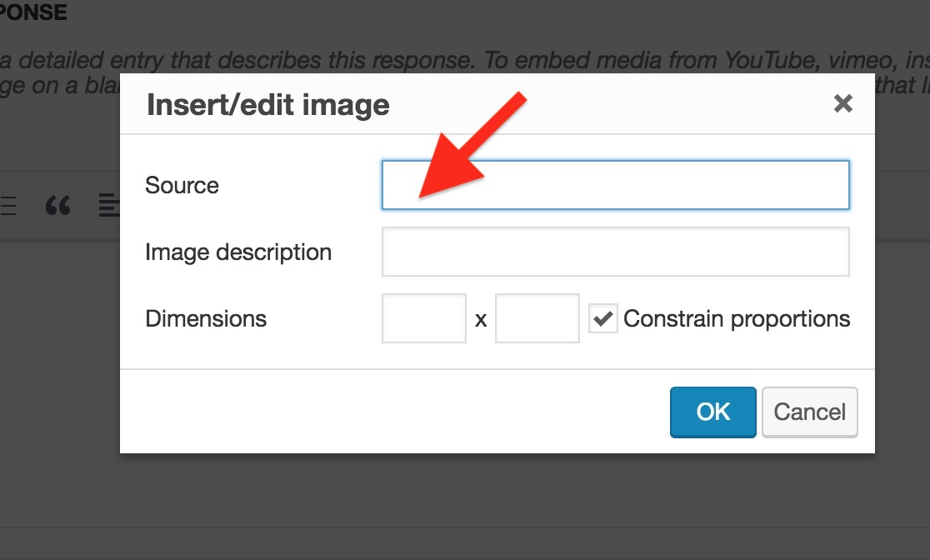Click the height box under Dimensions
930x560 pixels.
pyautogui.click(x=537, y=318)
